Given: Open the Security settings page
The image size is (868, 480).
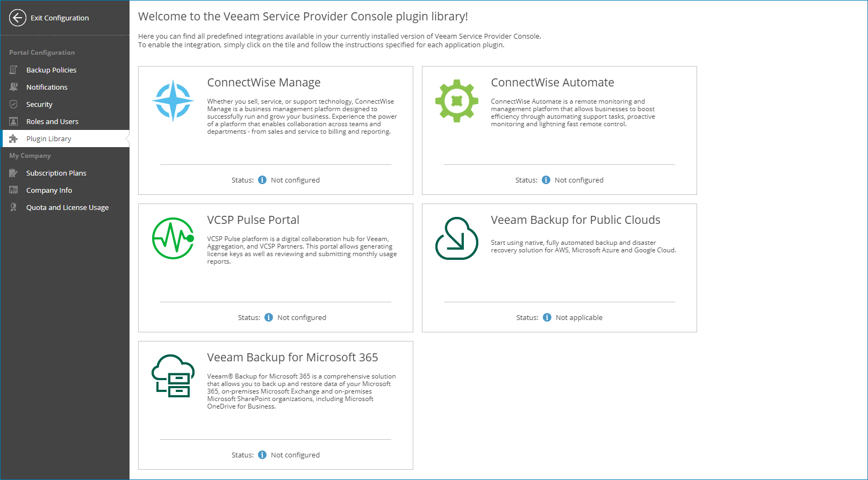Looking at the screenshot, I should point(39,104).
